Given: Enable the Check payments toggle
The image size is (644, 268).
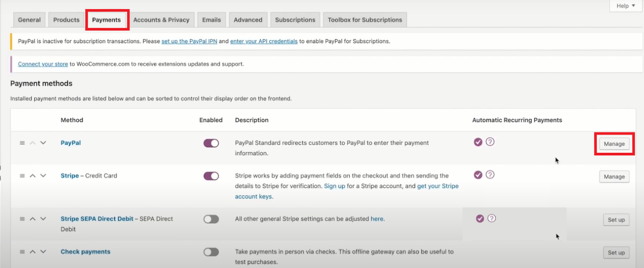Looking at the screenshot, I should tap(211, 252).
